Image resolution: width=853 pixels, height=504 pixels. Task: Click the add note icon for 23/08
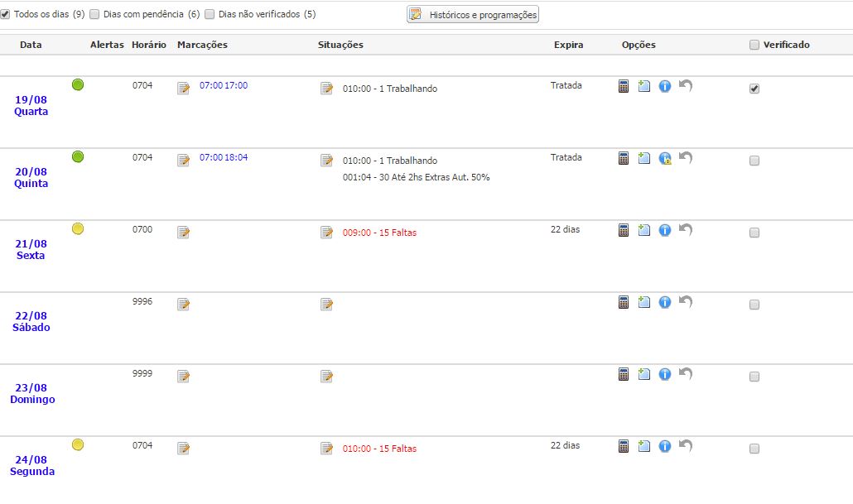[x=644, y=374]
